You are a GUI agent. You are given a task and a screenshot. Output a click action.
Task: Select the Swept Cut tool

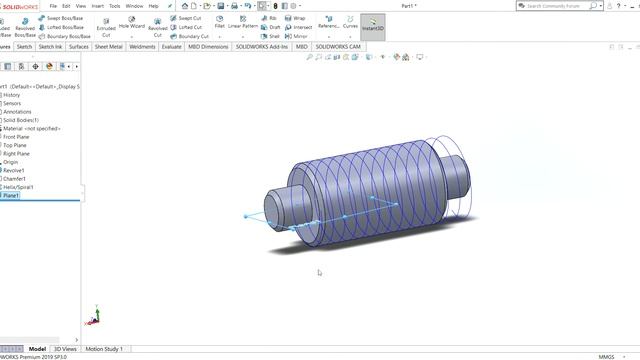186,18
